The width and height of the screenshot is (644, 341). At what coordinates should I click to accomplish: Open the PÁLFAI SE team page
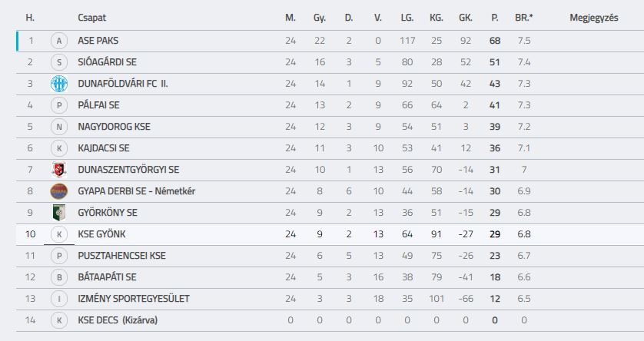coord(98,105)
